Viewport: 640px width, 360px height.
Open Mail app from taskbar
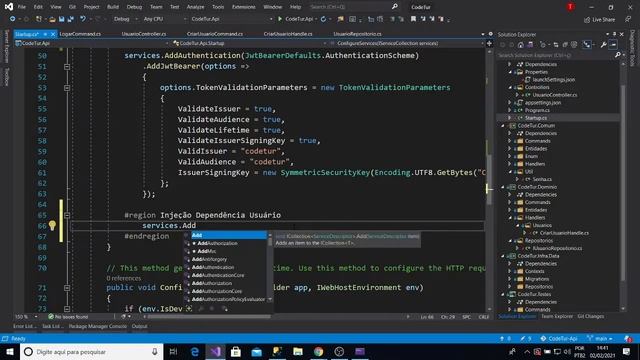(256, 351)
